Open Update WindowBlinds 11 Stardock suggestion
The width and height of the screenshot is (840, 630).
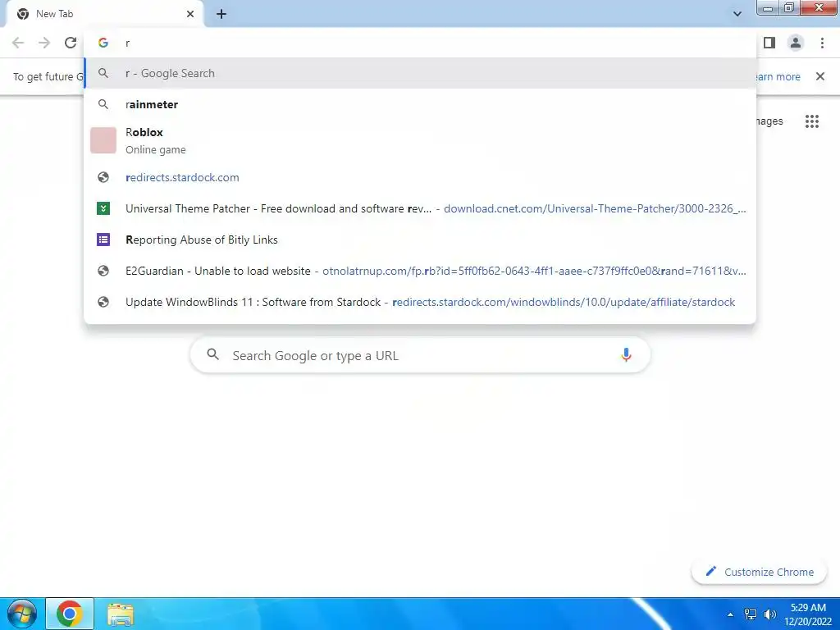click(x=420, y=302)
